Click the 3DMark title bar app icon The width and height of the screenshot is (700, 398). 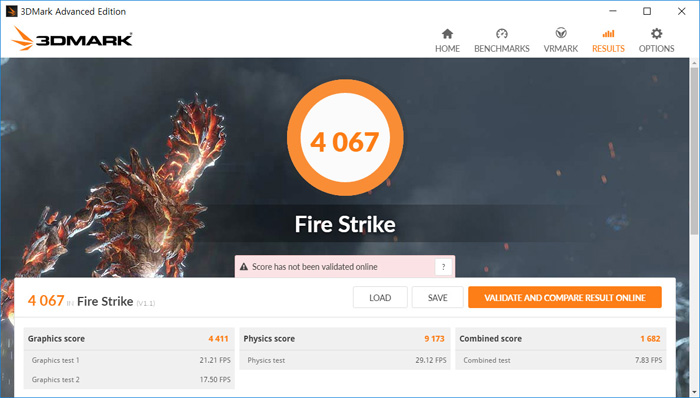point(12,11)
